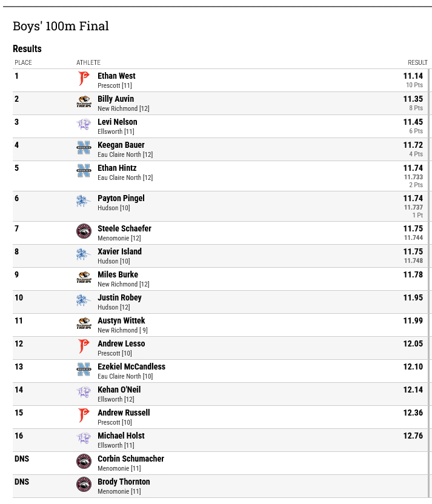Image resolution: width=432 pixels, height=504 pixels.
Task: Click Hudson raider logo beside Payton Pingel
Action: 84,201
